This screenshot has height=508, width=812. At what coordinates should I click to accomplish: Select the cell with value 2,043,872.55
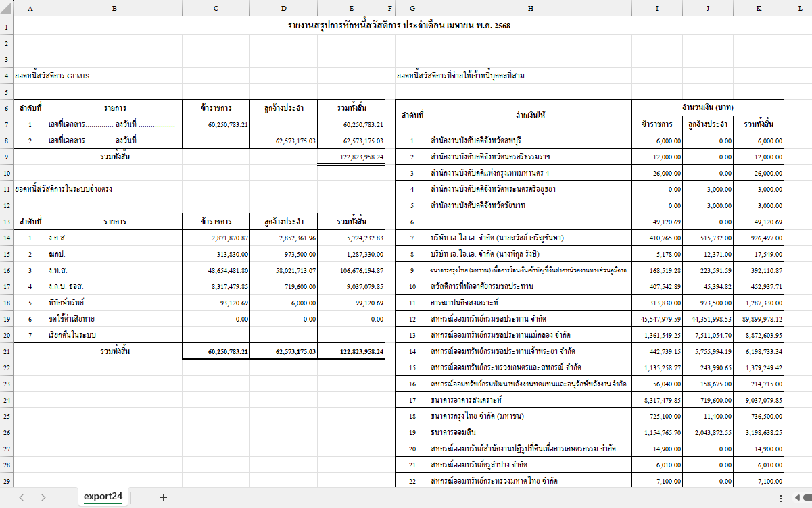pos(708,432)
